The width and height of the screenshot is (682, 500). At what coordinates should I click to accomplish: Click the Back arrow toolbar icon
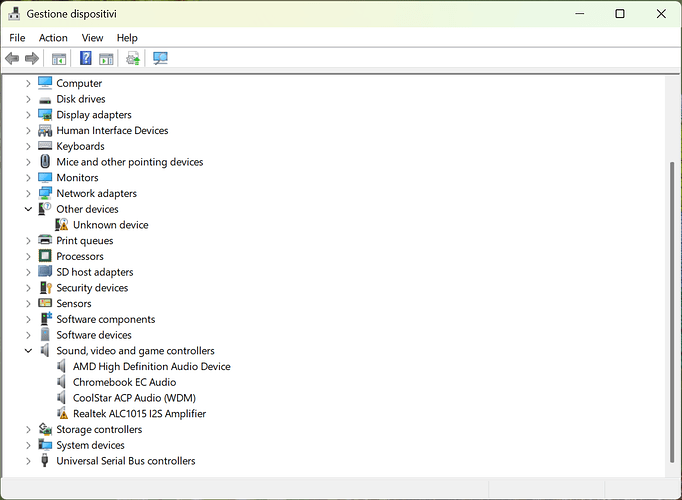click(x=12, y=58)
